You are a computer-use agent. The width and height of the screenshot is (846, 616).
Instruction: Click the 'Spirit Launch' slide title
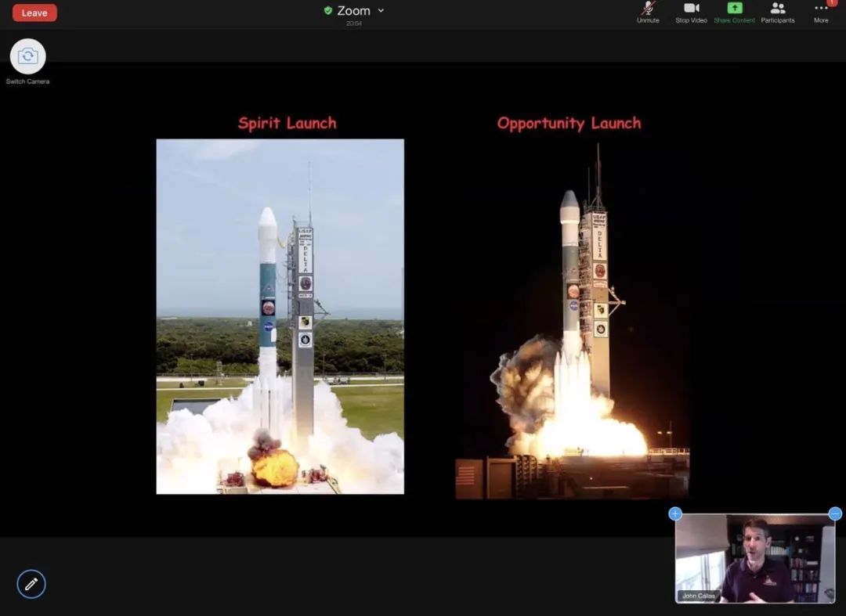coord(287,123)
